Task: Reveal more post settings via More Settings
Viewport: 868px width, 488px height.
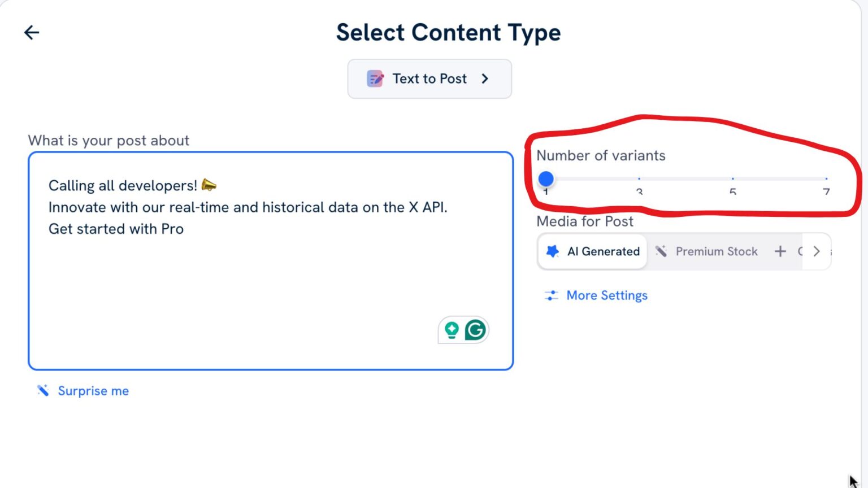Action: click(607, 295)
